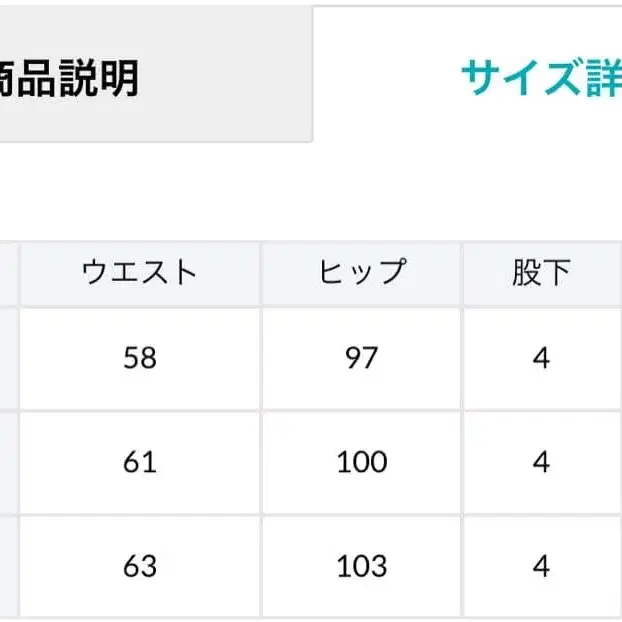Select the hip cell showing 100

pyautogui.click(x=361, y=462)
